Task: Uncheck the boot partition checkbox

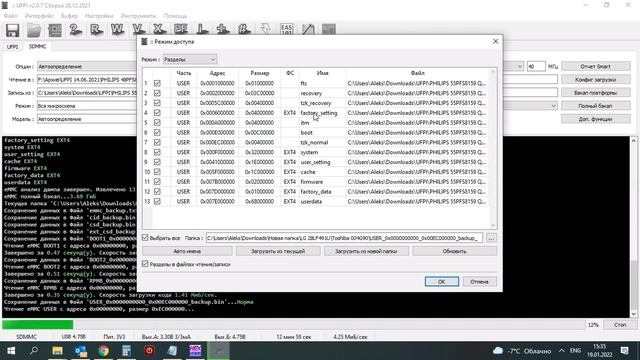Action: click(157, 132)
